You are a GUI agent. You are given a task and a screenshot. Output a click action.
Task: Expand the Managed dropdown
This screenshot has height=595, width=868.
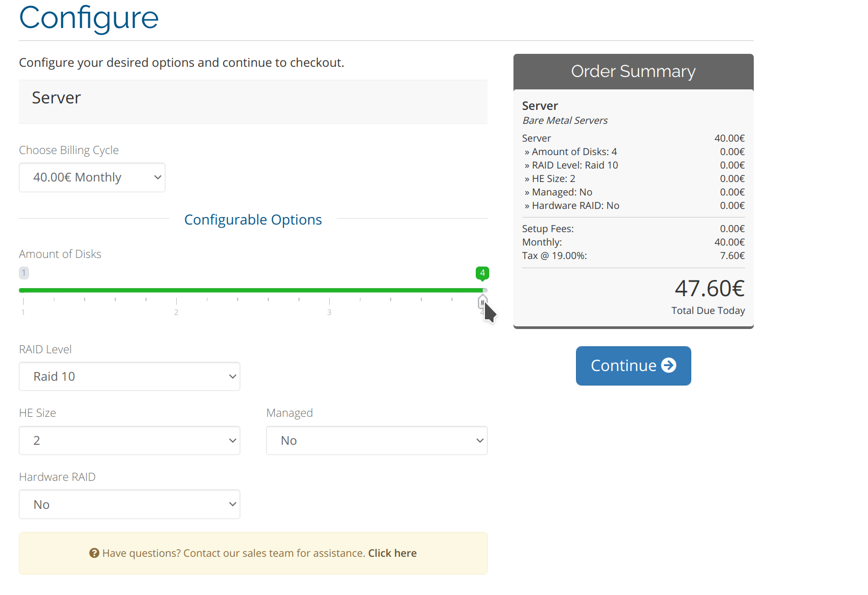[x=377, y=440]
